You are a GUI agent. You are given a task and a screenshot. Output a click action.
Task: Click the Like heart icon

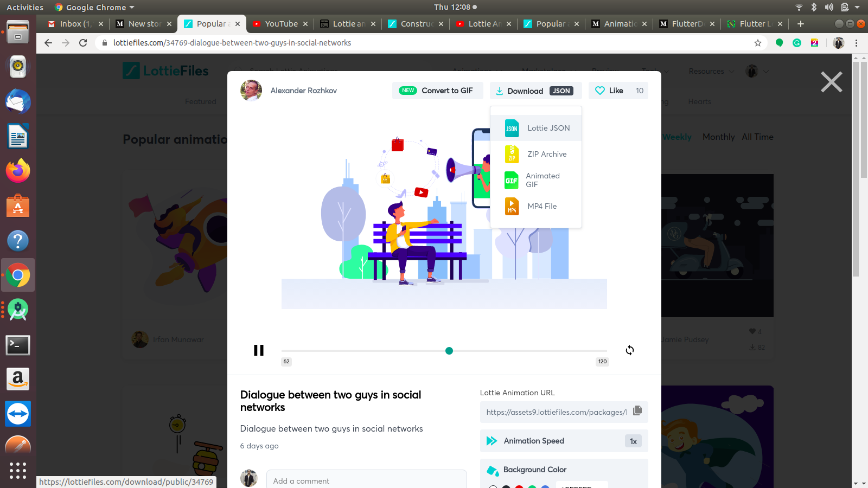[x=600, y=91]
